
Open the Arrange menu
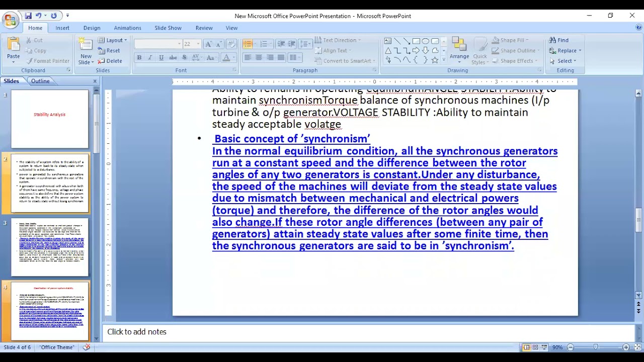459,50
